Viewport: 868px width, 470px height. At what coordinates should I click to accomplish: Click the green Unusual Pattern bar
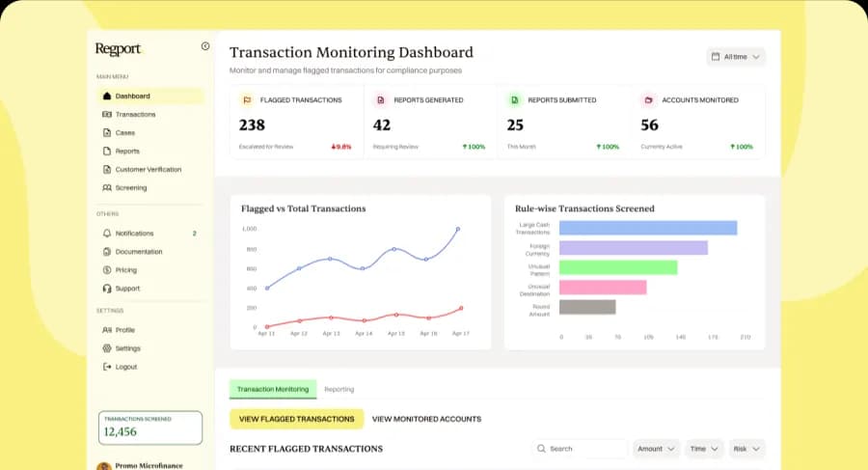click(618, 267)
